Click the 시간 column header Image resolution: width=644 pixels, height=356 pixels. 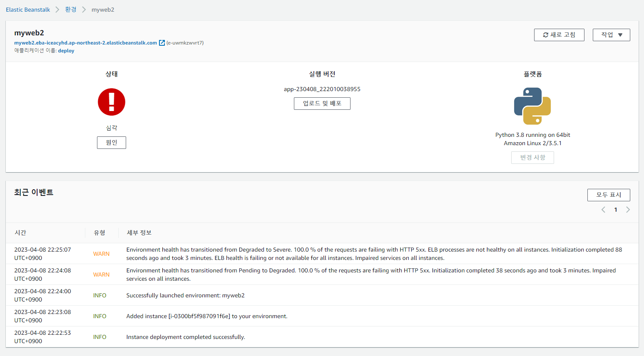(20, 233)
